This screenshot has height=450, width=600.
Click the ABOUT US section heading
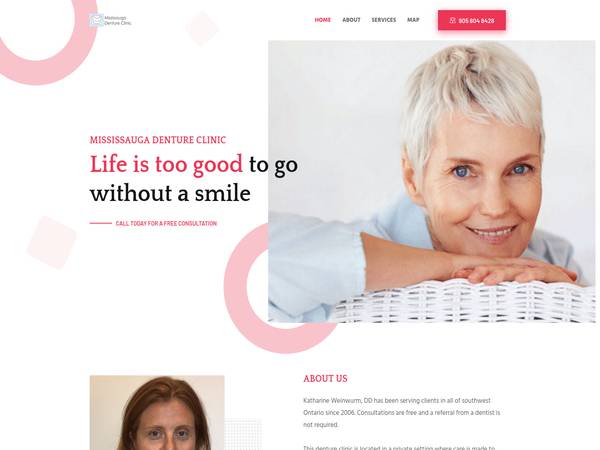tap(325, 379)
